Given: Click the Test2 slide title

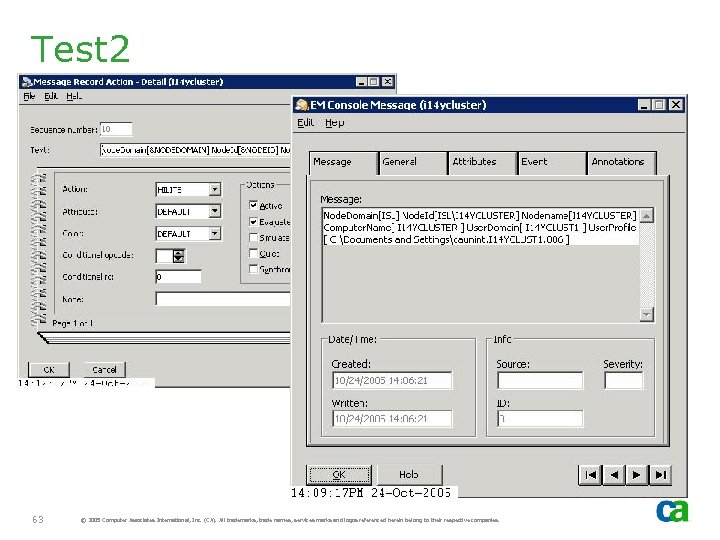Looking at the screenshot, I should coord(80,49).
